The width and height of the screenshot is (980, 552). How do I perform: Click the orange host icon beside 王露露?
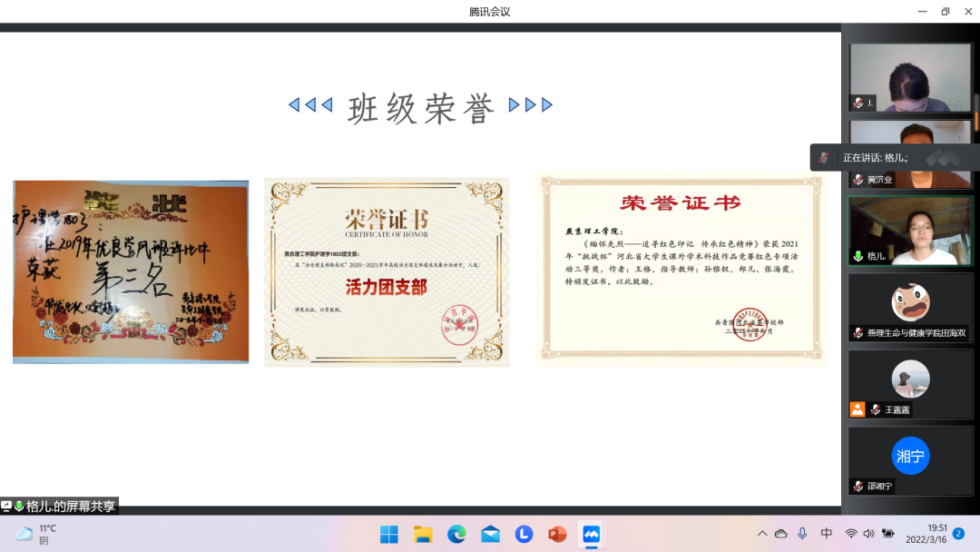point(857,409)
